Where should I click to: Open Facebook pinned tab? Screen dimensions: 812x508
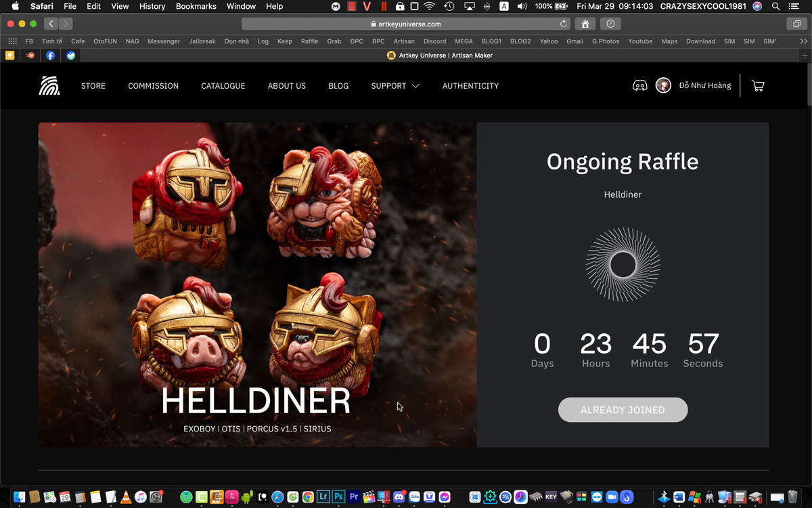[x=50, y=56]
